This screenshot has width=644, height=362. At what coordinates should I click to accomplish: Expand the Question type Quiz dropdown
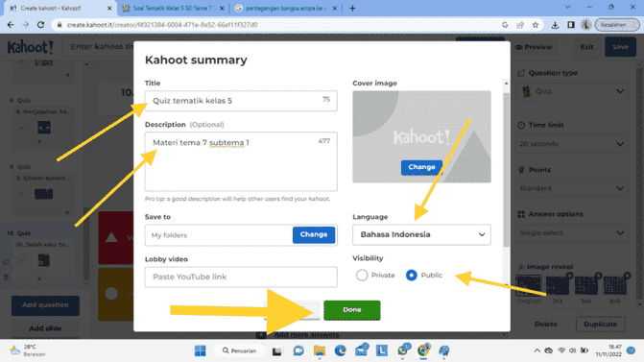pyautogui.click(x=572, y=91)
